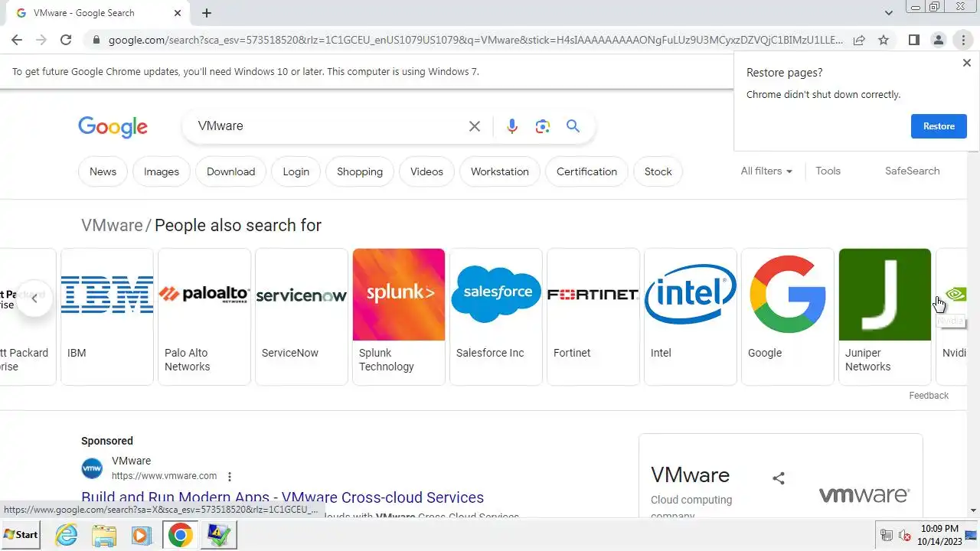Focus the Chrome address bar
This screenshot has height=551, width=980.
[x=475, y=40]
